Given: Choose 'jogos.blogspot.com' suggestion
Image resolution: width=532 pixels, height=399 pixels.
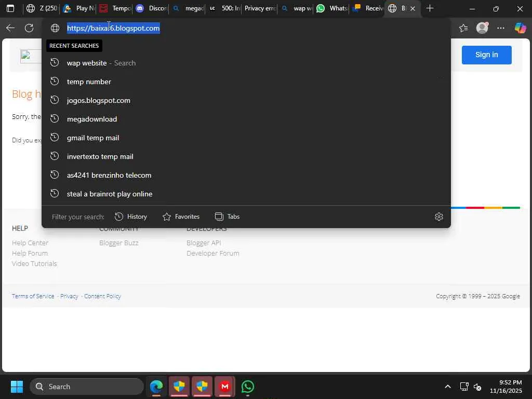Looking at the screenshot, I should pos(246,100).
